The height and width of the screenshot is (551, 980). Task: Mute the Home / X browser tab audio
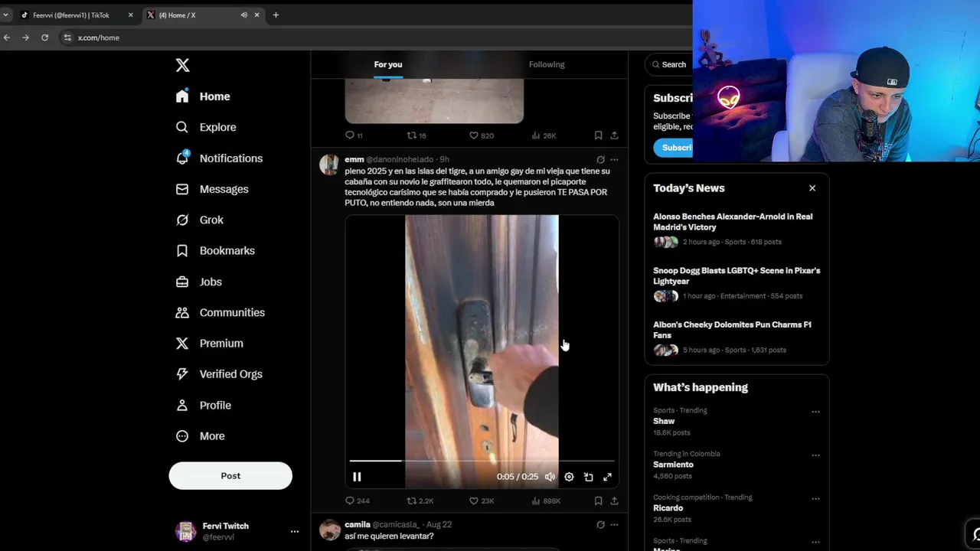(x=243, y=15)
